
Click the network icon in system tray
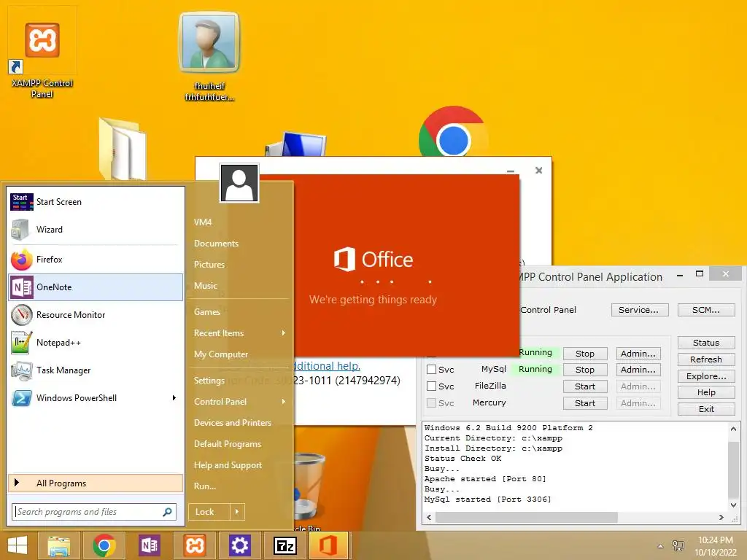tap(678, 545)
